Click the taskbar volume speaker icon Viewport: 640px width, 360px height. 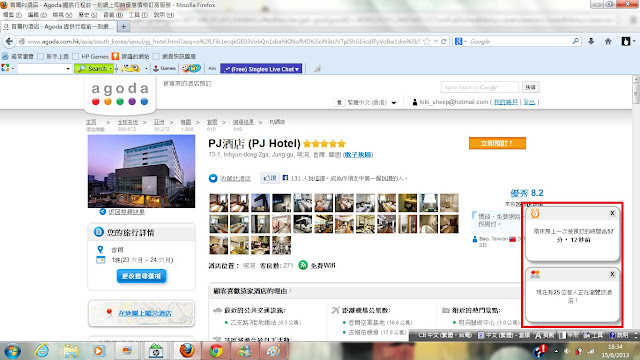tap(567, 351)
